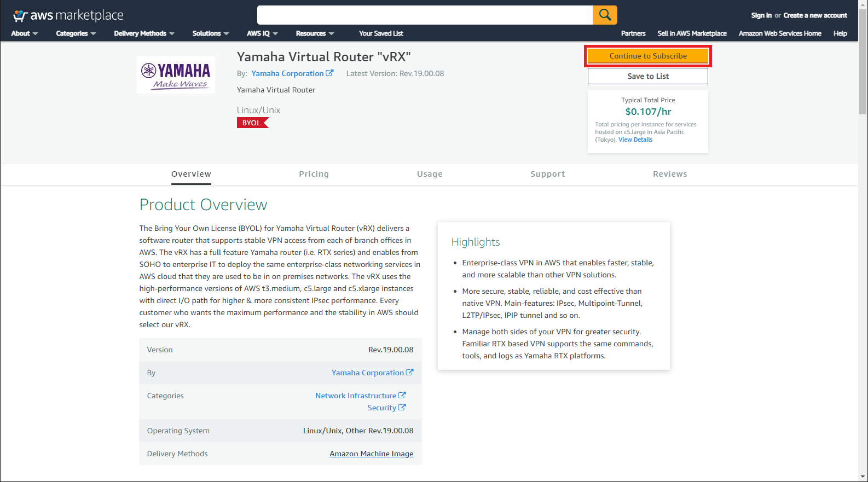Screen dimensions: 868x482
Task: Switch to the Reviews tab
Action: pos(669,174)
